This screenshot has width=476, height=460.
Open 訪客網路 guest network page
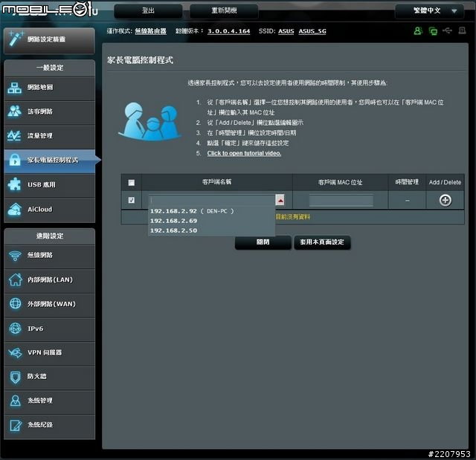[49, 112]
